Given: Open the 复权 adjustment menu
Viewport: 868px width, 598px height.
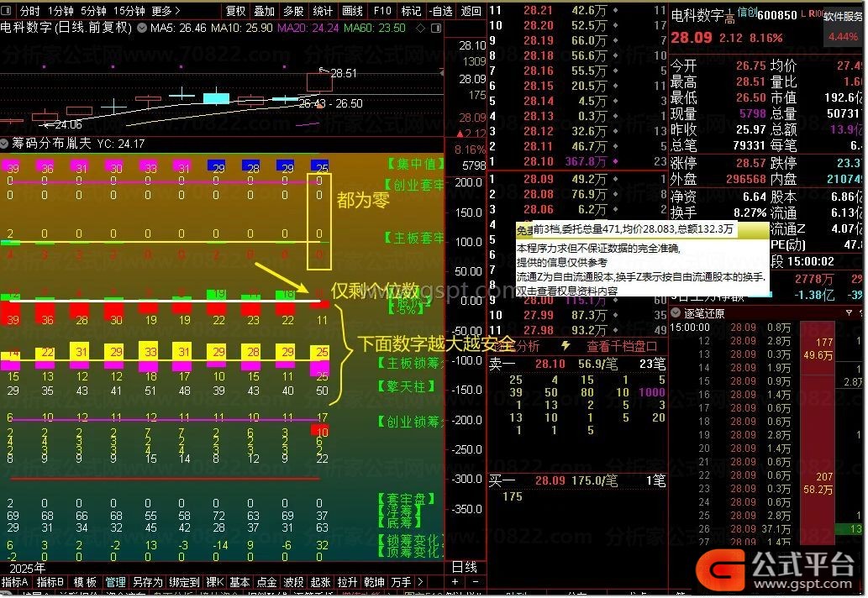Looking at the screenshot, I should point(235,11).
